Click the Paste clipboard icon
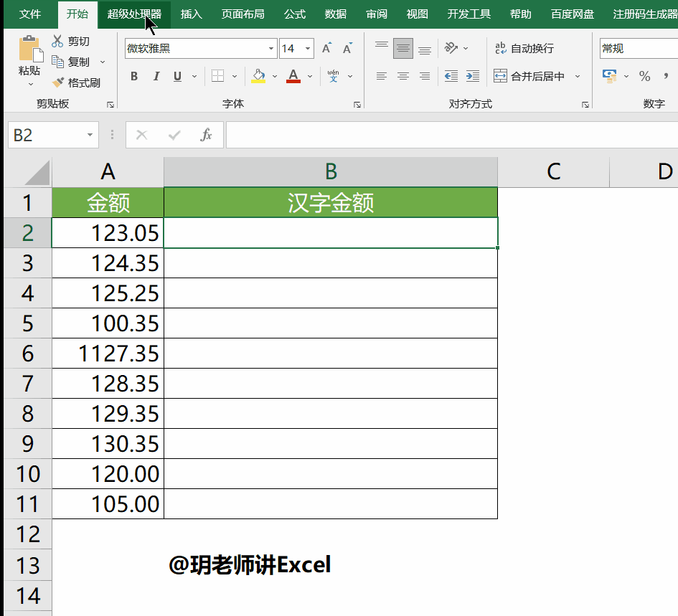Viewport: 678px width, 616px height. tap(30, 49)
